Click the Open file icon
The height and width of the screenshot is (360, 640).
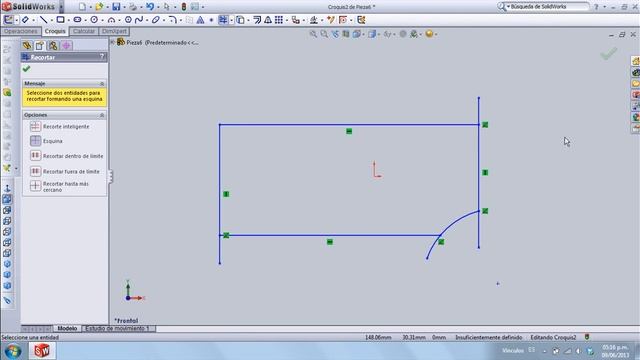pyautogui.click(x=99, y=7)
